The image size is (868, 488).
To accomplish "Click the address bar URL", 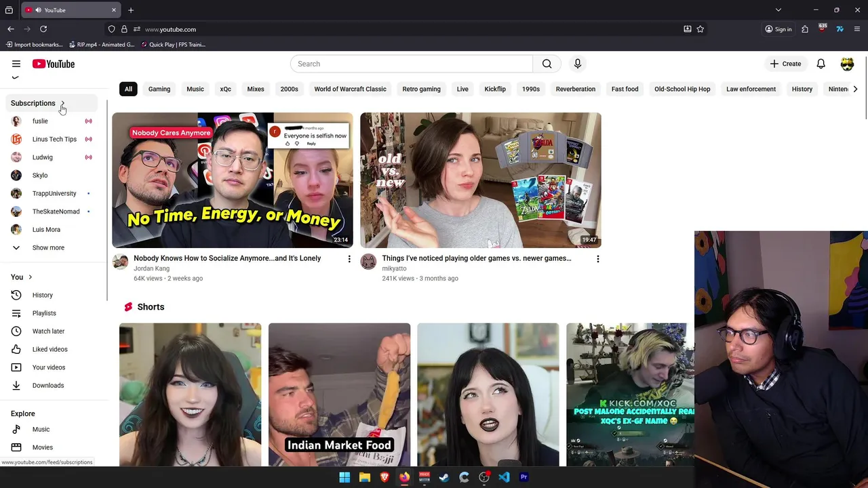I will coord(170,29).
